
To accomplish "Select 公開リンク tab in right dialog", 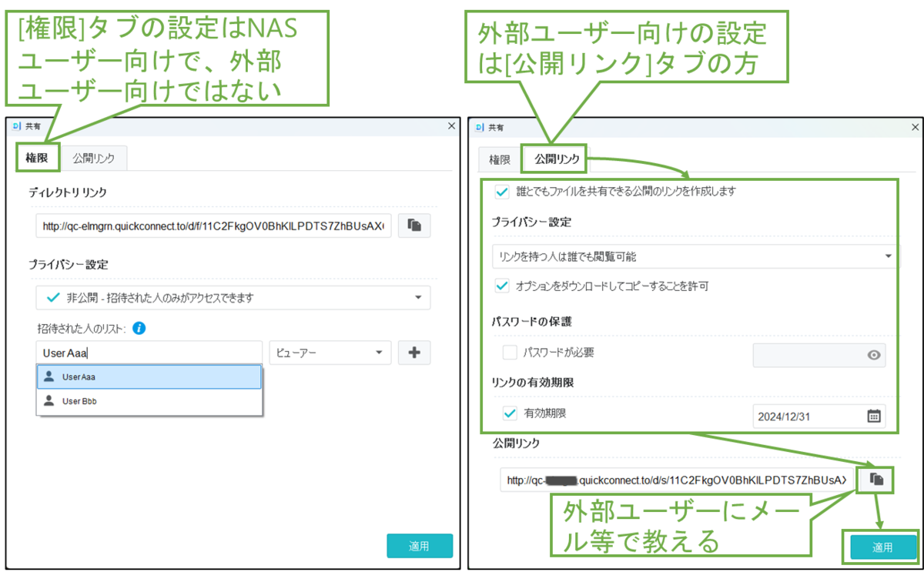I will pos(557,159).
